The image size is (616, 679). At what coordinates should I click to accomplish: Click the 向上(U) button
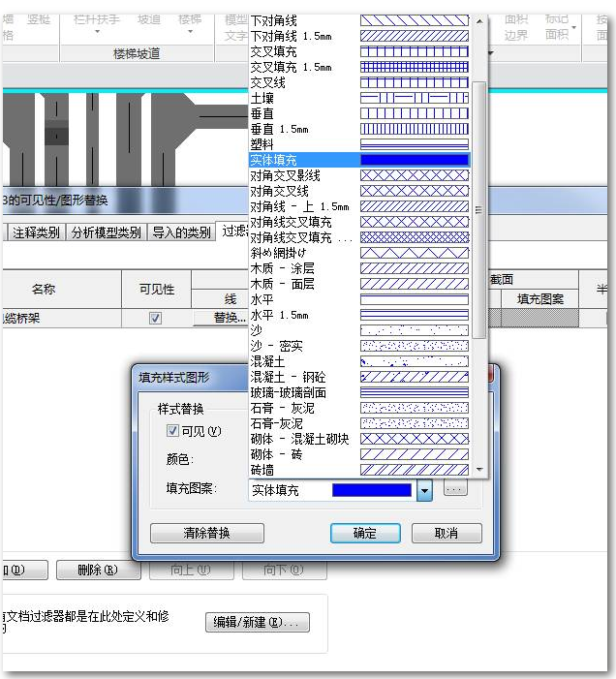point(192,570)
